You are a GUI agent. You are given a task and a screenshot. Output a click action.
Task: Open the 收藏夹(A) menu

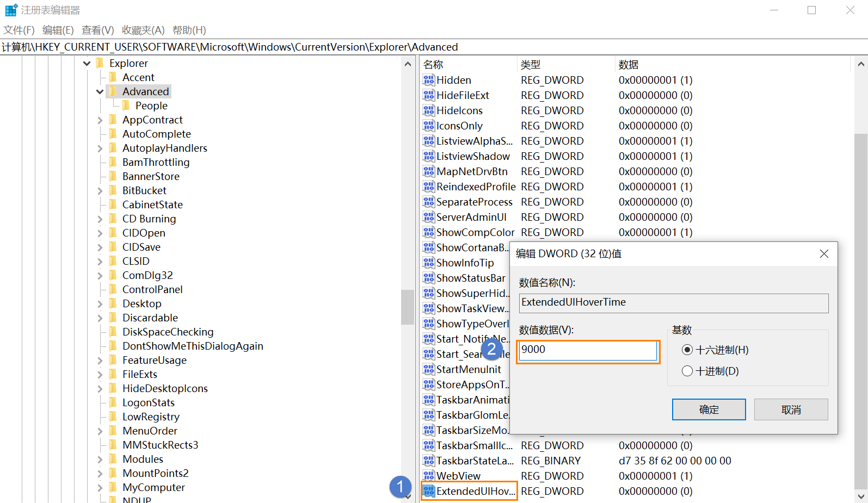pyautogui.click(x=143, y=30)
